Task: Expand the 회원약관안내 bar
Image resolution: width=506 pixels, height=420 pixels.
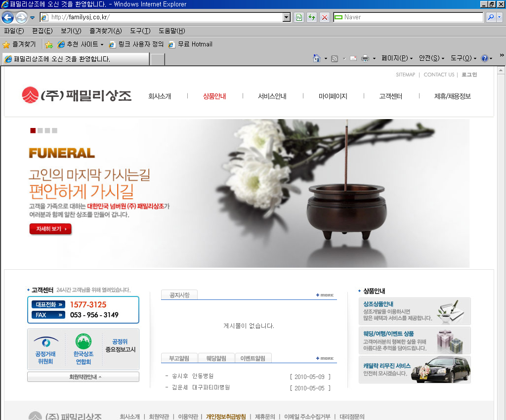Action: pyautogui.click(x=83, y=377)
